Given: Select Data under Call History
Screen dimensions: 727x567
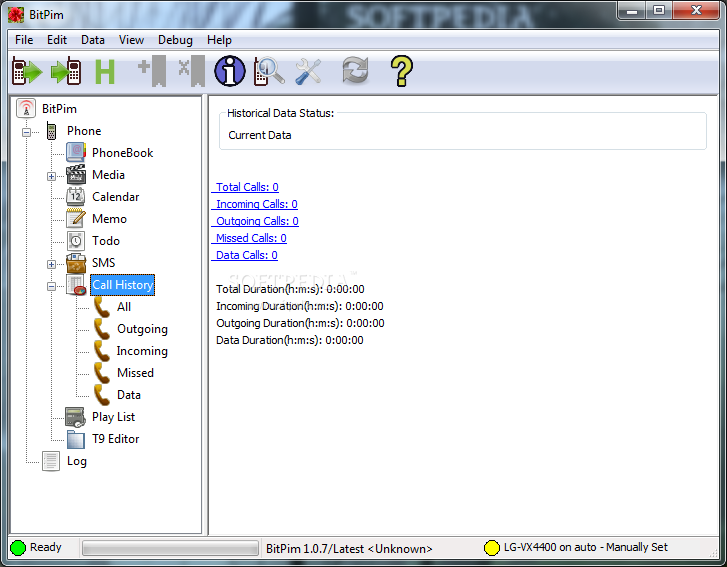Looking at the screenshot, I should 129,395.
